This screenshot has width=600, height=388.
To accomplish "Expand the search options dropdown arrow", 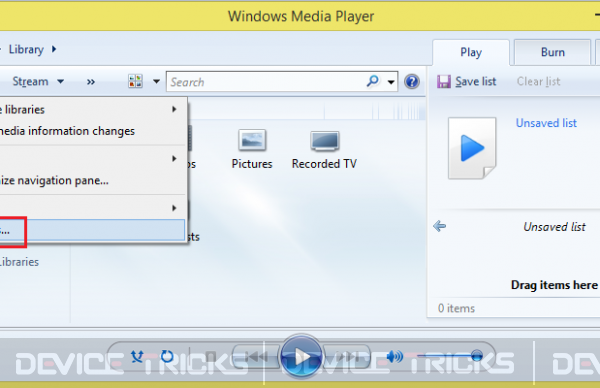I will [391, 82].
